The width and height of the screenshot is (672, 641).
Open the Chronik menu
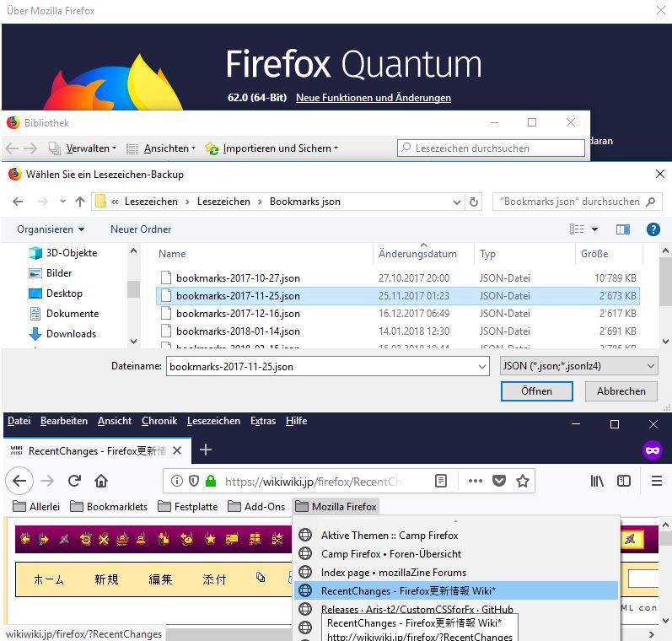(x=159, y=421)
